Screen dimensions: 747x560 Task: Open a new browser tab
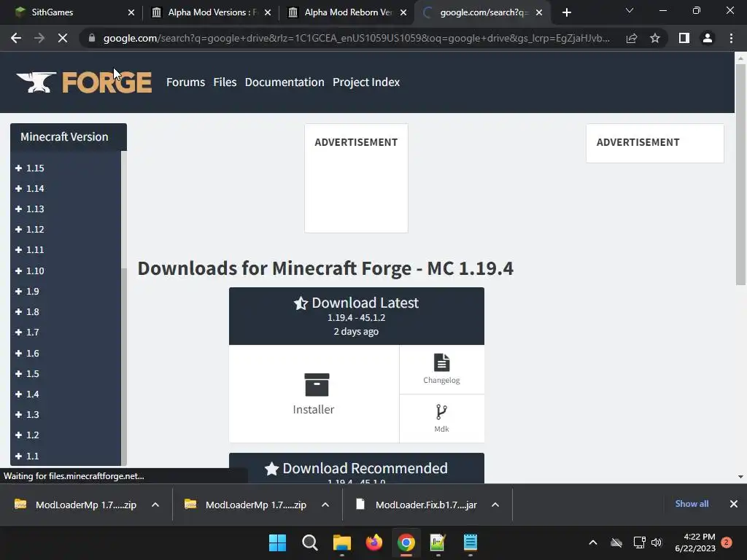[x=566, y=12]
